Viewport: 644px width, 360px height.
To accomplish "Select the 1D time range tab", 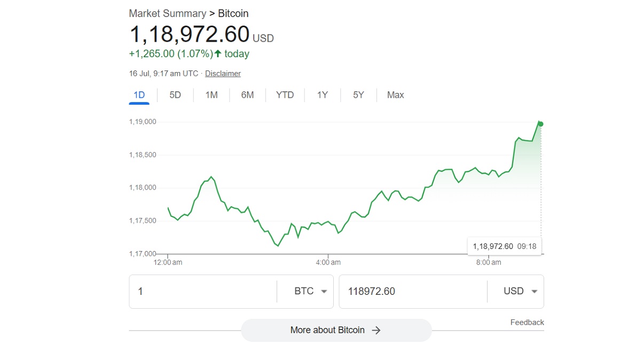I will [x=139, y=95].
